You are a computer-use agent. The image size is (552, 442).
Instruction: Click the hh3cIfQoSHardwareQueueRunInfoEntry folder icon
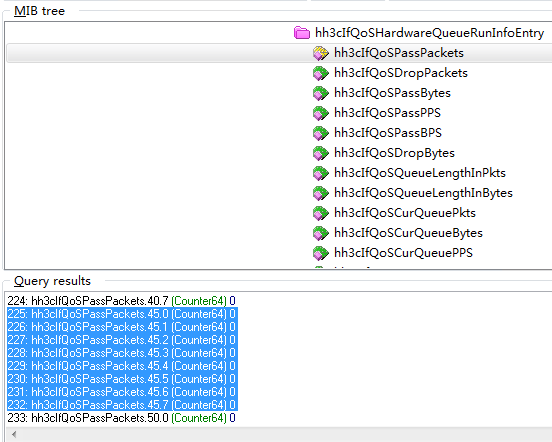(302, 33)
